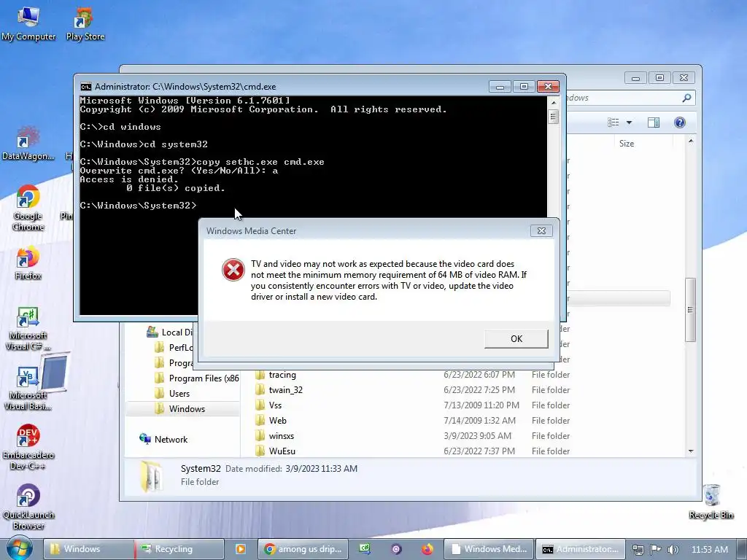Select Local Disk in navigation tree
The image size is (747, 560).
tap(169, 332)
